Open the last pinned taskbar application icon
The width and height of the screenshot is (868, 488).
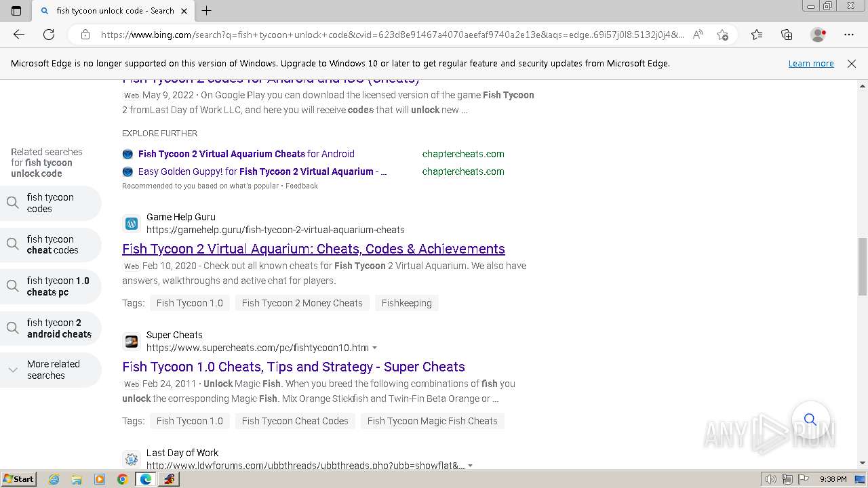(x=169, y=479)
